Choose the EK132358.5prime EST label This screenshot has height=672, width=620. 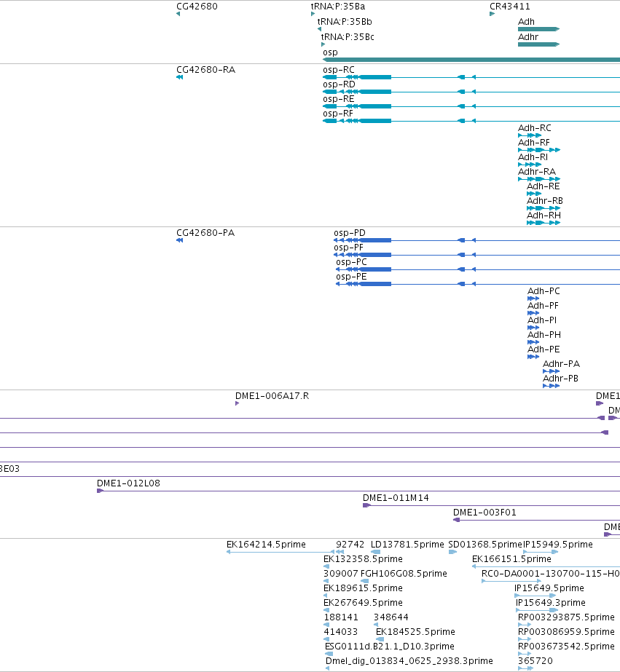[x=363, y=559]
